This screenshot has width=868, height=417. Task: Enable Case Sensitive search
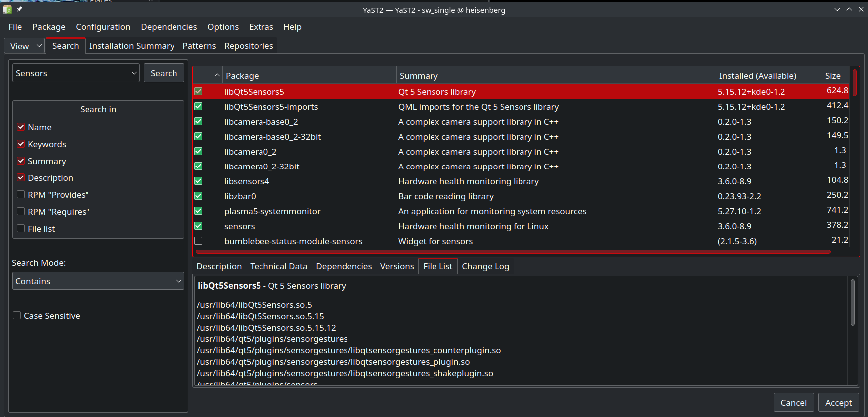(17, 315)
